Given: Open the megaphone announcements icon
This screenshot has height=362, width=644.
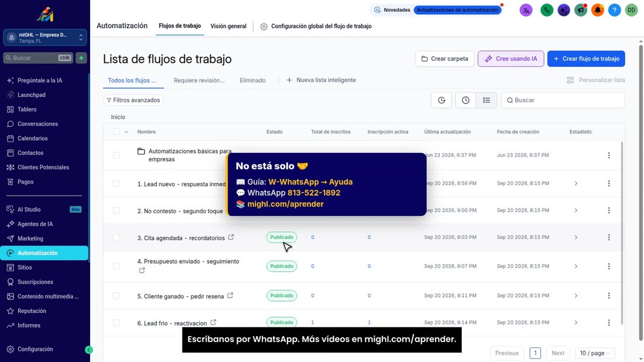Looking at the screenshot, I should pos(581,11).
